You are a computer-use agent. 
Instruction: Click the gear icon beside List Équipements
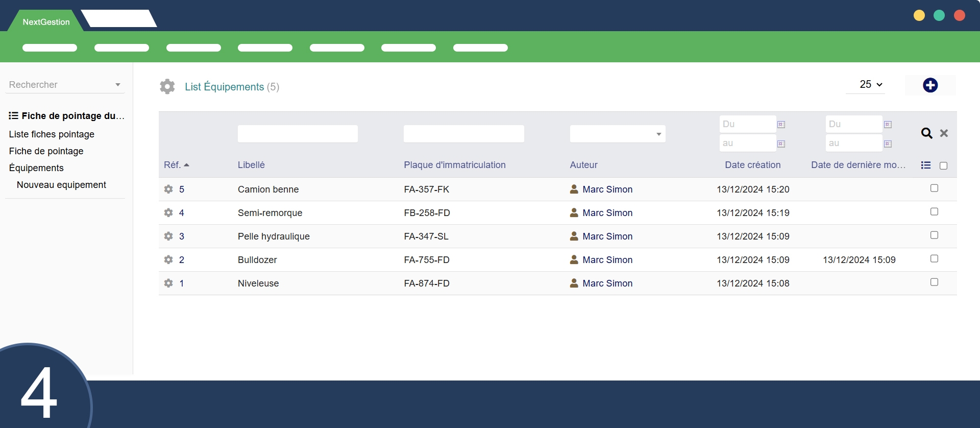167,87
